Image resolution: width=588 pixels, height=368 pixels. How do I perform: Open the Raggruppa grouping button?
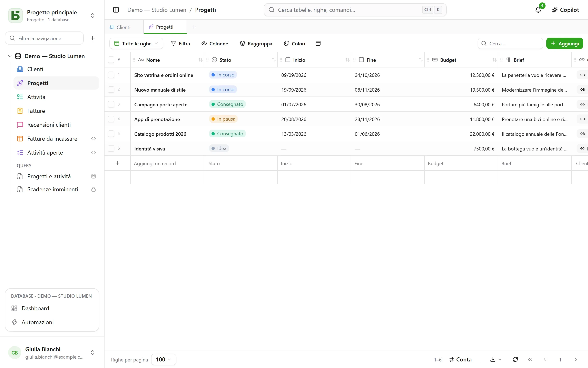coord(256,44)
